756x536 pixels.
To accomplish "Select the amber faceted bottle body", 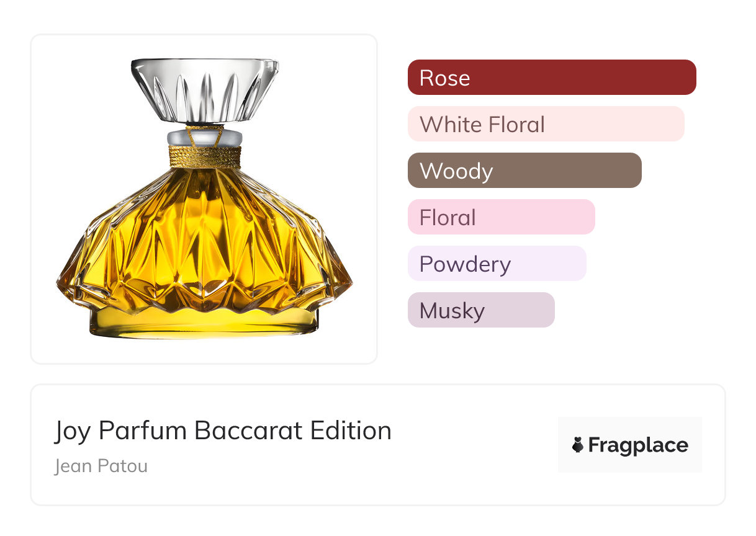I will coord(204,242).
